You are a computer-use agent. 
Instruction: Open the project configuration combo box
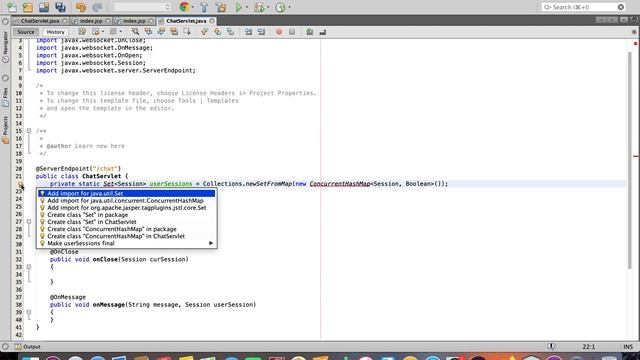click(x=142, y=7)
